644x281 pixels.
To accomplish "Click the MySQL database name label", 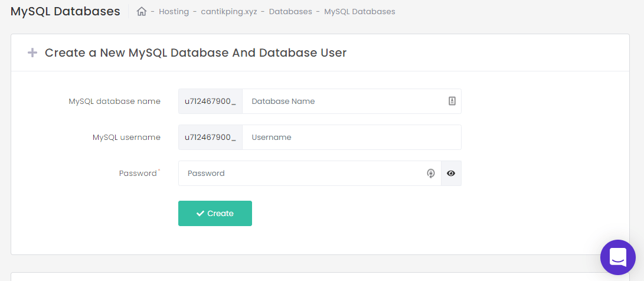I will [x=115, y=102].
